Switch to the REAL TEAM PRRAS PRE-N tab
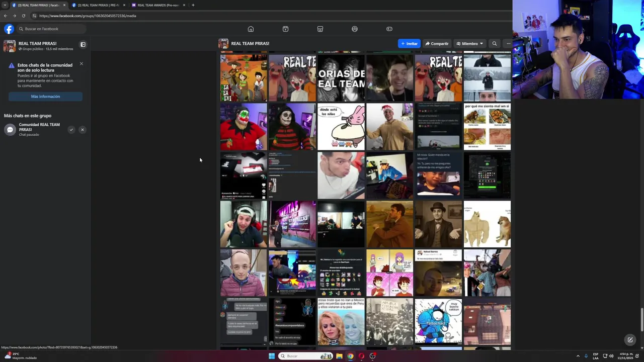Image resolution: width=644 pixels, height=362 pixels. (98, 5)
